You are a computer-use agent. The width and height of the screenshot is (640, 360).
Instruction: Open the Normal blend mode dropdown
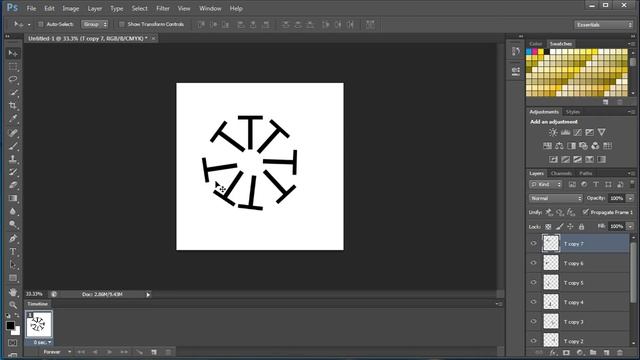click(x=556, y=198)
